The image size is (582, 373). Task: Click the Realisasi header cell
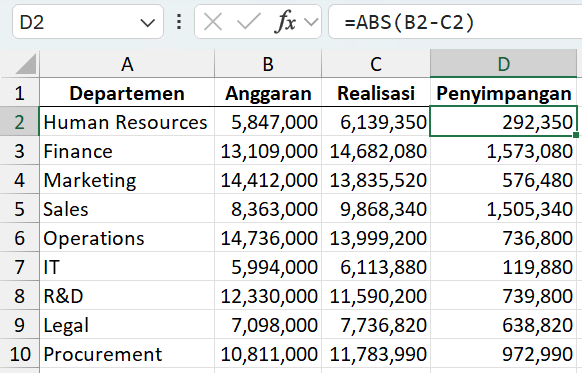coord(376,92)
